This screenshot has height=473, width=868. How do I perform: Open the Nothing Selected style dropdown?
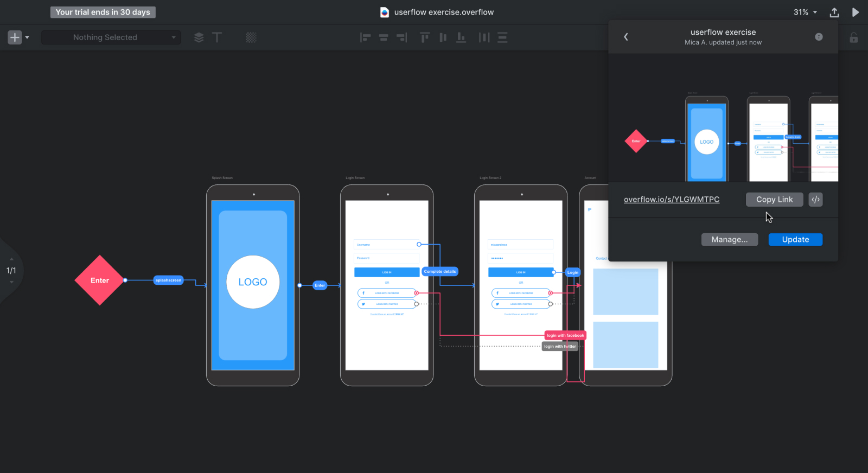tap(111, 37)
